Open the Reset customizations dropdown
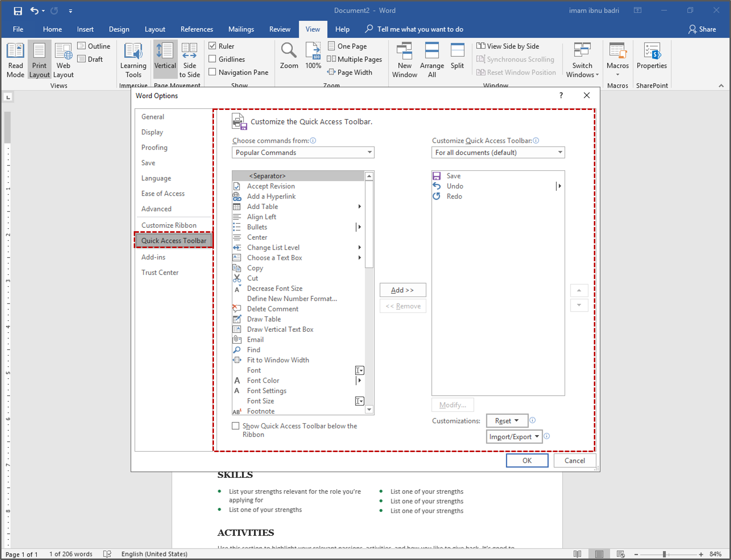731x560 pixels. point(507,421)
